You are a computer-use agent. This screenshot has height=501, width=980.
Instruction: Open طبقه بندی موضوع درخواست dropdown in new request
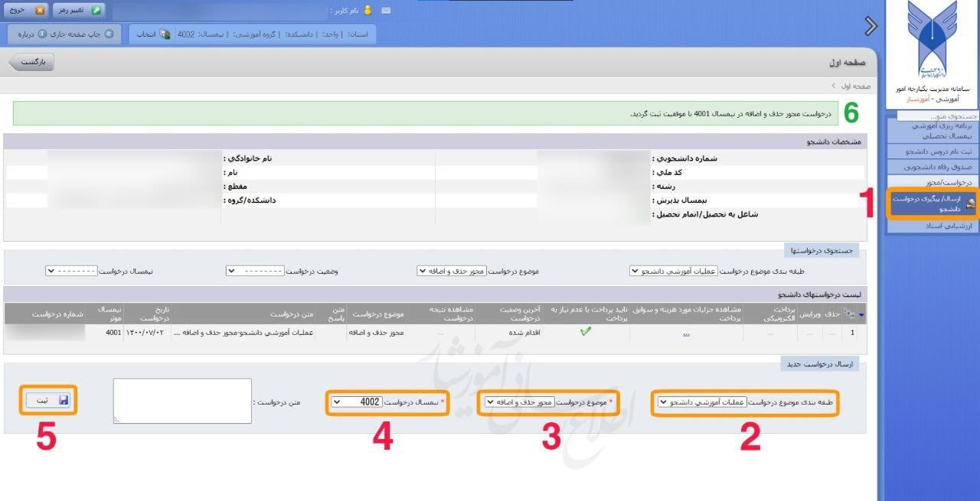pyautogui.click(x=744, y=402)
